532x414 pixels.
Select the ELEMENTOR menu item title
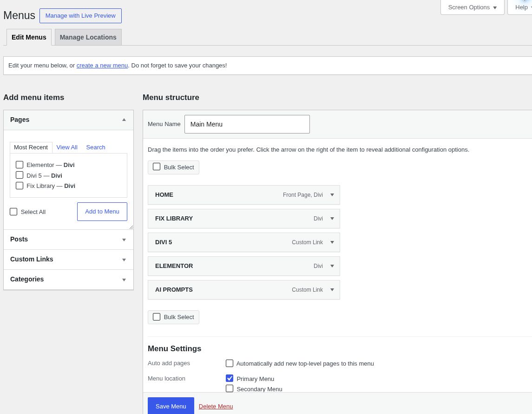174,266
